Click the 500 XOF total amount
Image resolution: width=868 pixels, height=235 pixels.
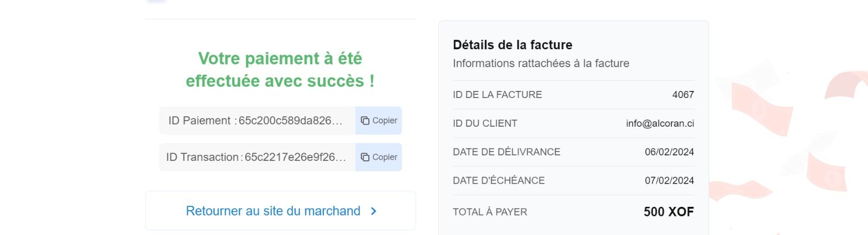coord(668,212)
